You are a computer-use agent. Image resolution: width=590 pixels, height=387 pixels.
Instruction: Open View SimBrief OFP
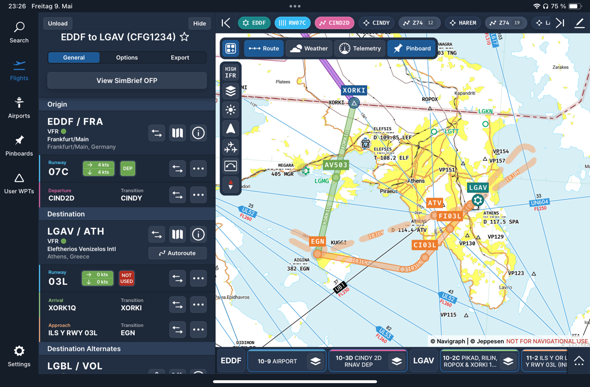pyautogui.click(x=127, y=80)
